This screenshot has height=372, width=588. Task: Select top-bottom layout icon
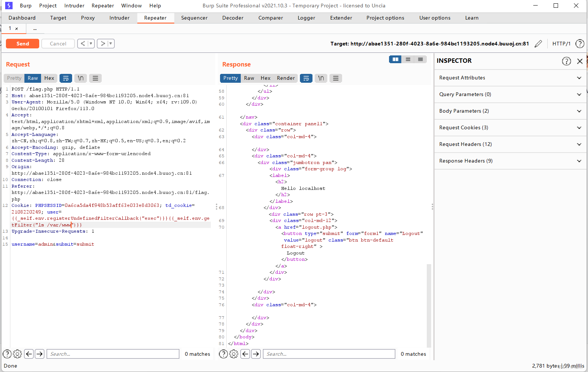pos(408,59)
